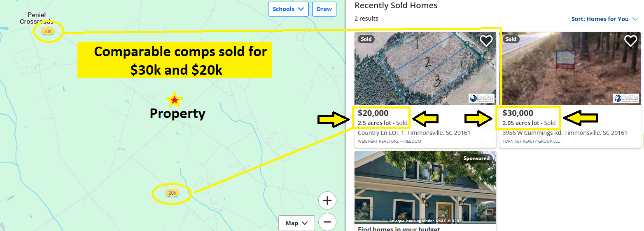Image resolution: width=644 pixels, height=231 pixels.
Task: Select the 30K map price marker
Action: click(48, 31)
